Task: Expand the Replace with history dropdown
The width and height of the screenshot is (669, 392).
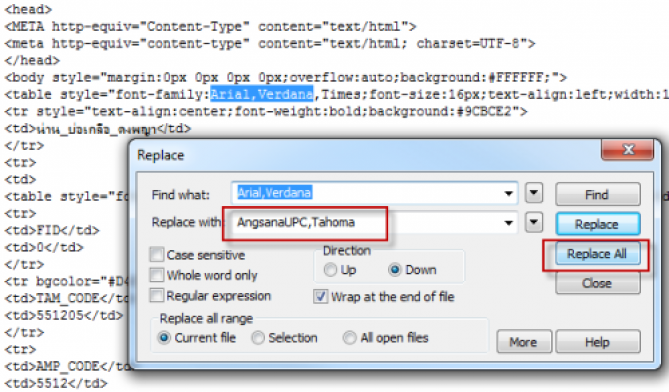Action: tap(509, 223)
